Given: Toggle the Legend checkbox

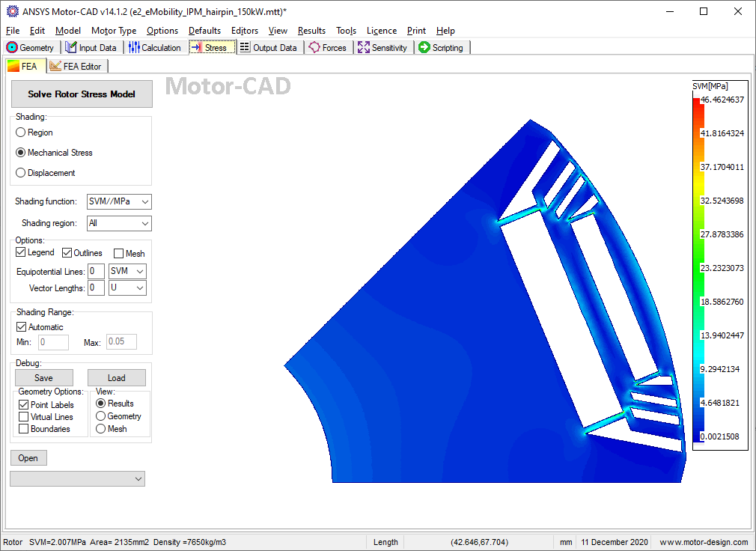Looking at the screenshot, I should click(21, 252).
